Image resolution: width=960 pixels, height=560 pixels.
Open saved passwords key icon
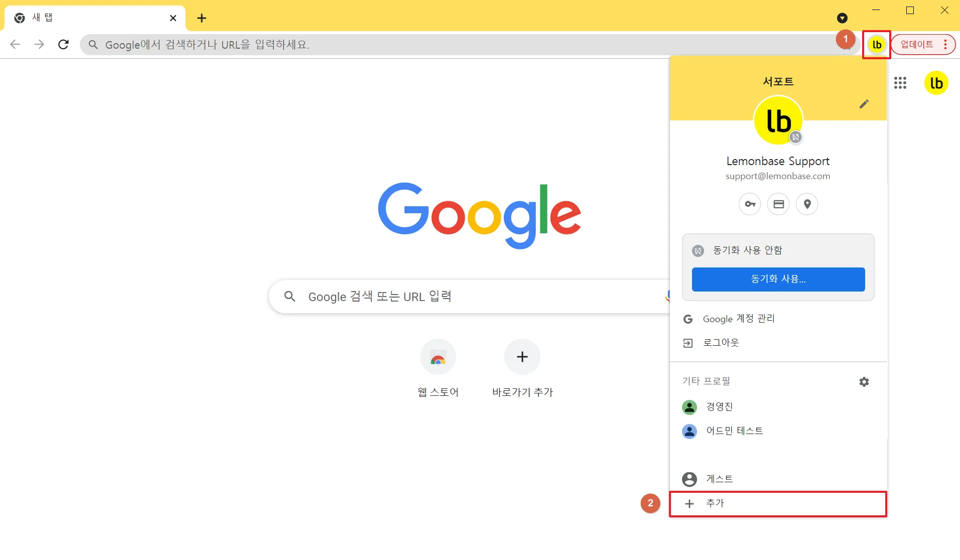750,204
